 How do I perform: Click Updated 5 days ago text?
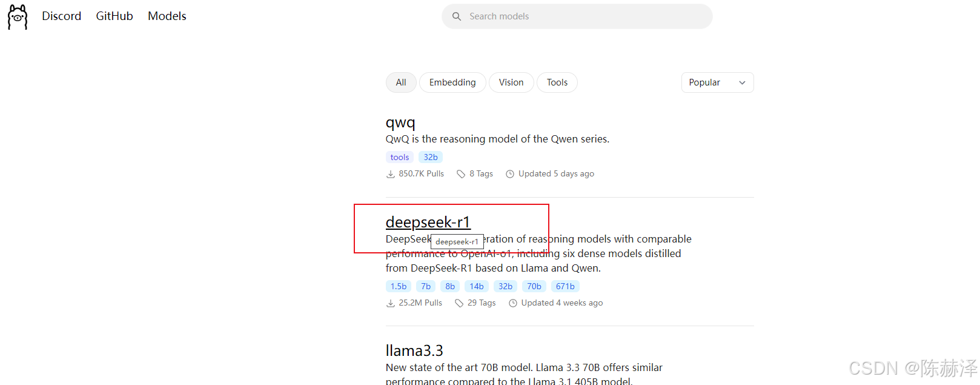[x=556, y=174]
